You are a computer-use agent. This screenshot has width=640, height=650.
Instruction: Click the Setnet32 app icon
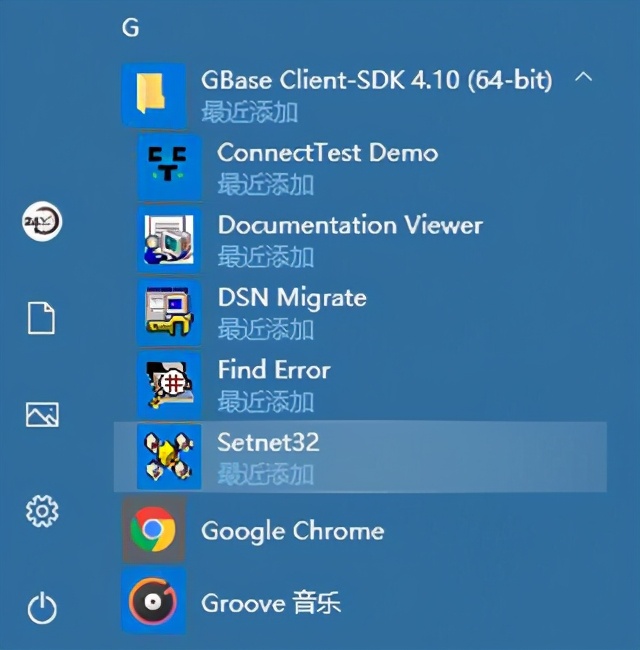click(169, 457)
